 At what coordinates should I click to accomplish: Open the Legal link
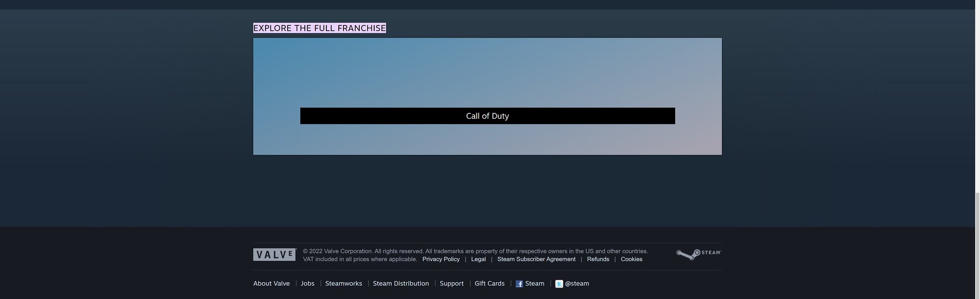pos(478,259)
